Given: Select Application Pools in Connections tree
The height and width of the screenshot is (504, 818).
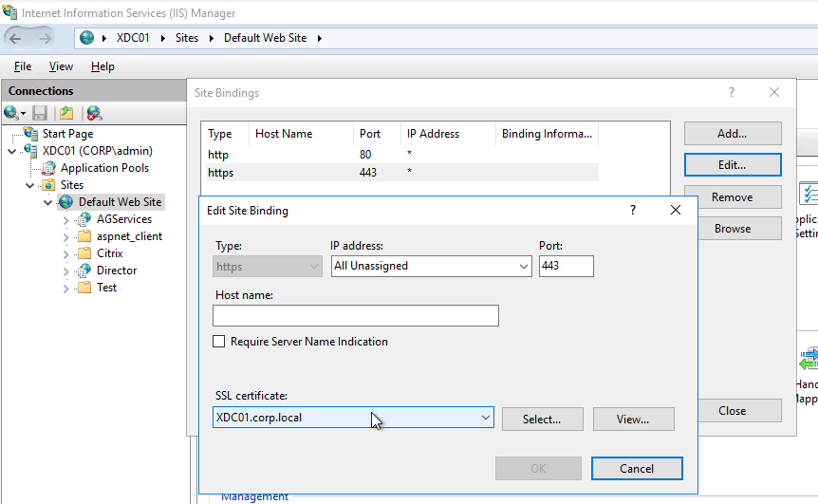Looking at the screenshot, I should point(104,168).
